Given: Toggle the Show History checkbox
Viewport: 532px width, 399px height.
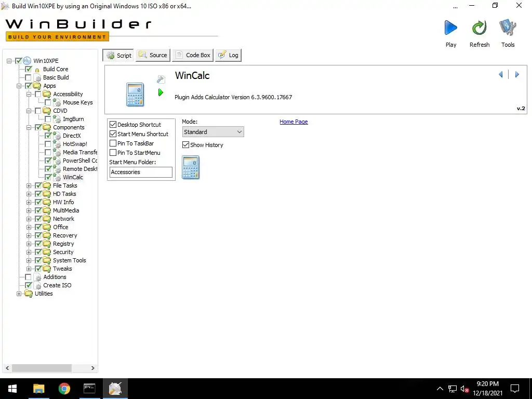Looking at the screenshot, I should pyautogui.click(x=185, y=145).
